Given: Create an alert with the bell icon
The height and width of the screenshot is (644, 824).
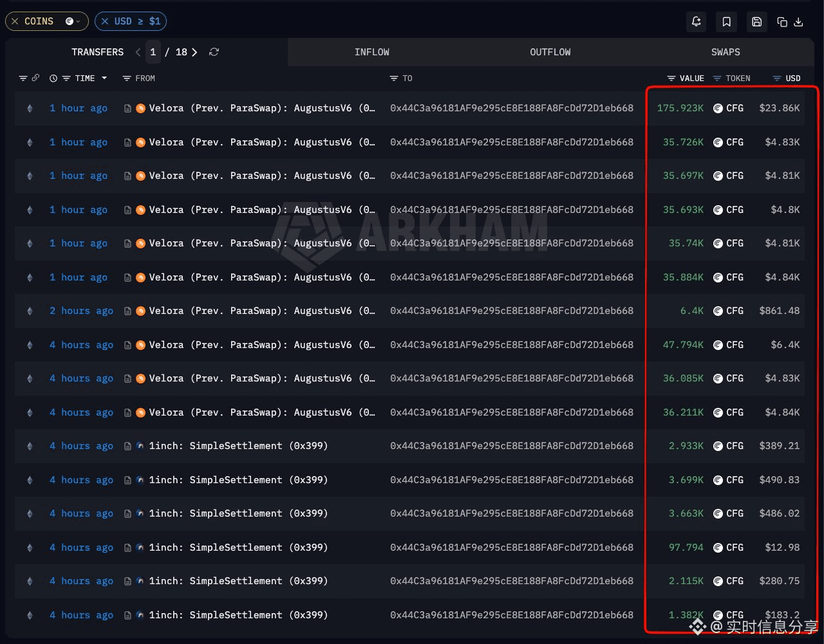Looking at the screenshot, I should pyautogui.click(x=697, y=22).
